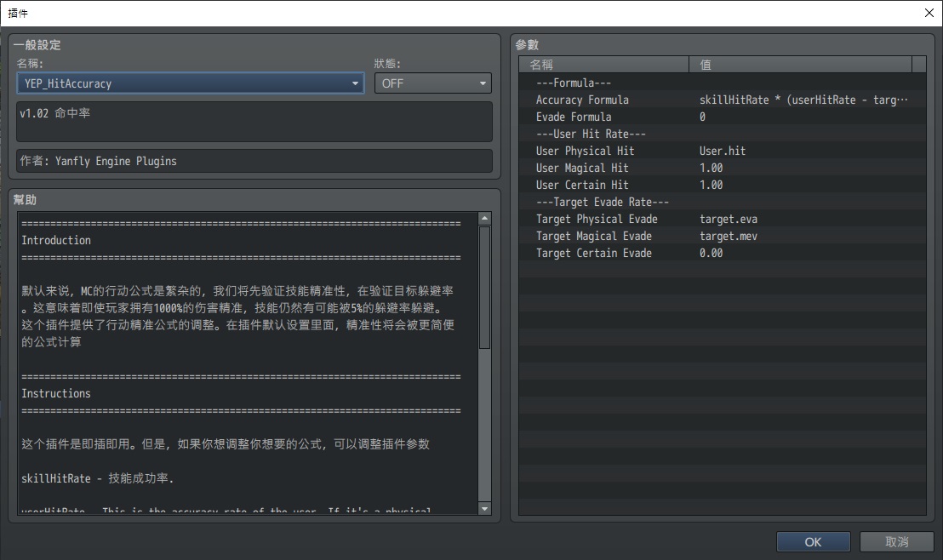
Task: Select the User Magical Hit parameter
Action: [723, 168]
